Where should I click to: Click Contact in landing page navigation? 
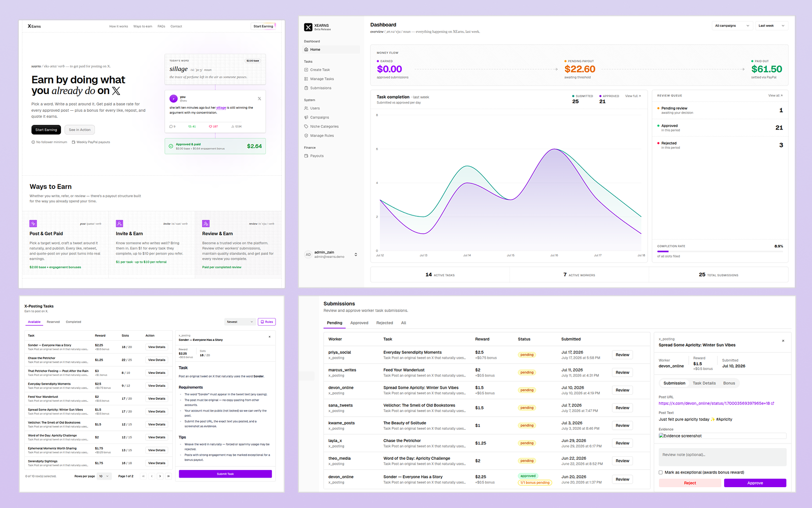tap(176, 26)
